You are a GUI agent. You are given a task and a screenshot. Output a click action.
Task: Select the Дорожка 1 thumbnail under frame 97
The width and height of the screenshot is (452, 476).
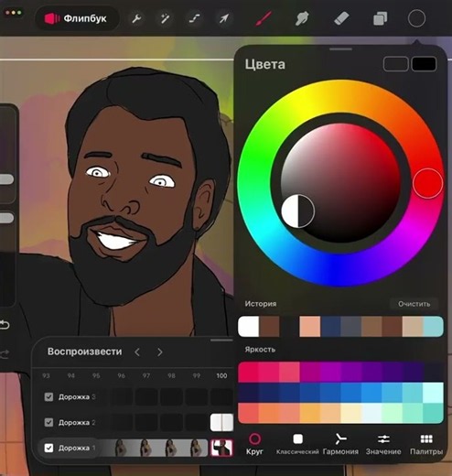pos(146,448)
